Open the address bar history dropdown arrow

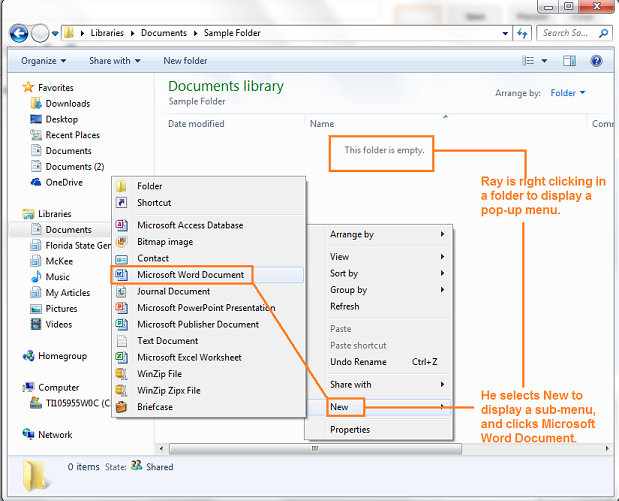tap(505, 34)
